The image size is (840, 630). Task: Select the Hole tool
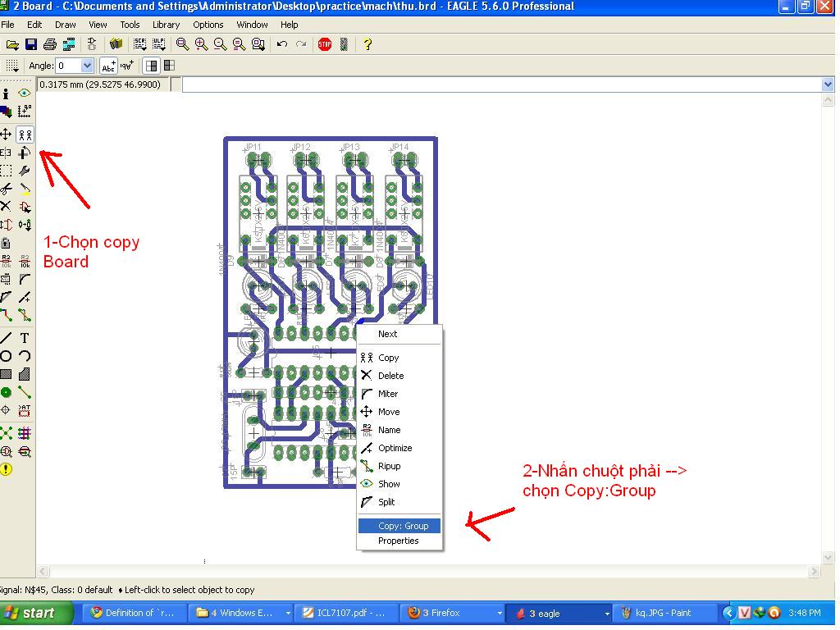(x=6, y=410)
